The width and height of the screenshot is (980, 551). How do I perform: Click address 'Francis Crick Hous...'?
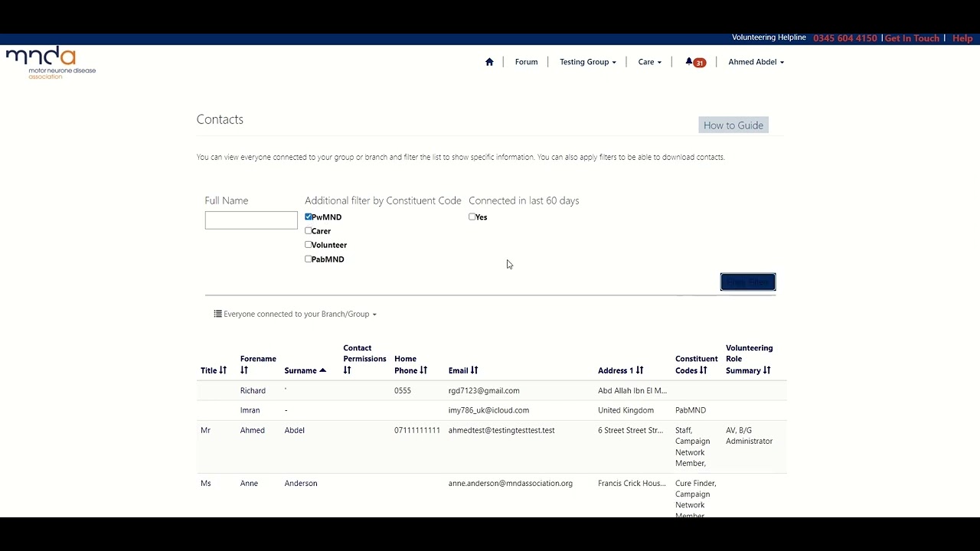coord(632,483)
